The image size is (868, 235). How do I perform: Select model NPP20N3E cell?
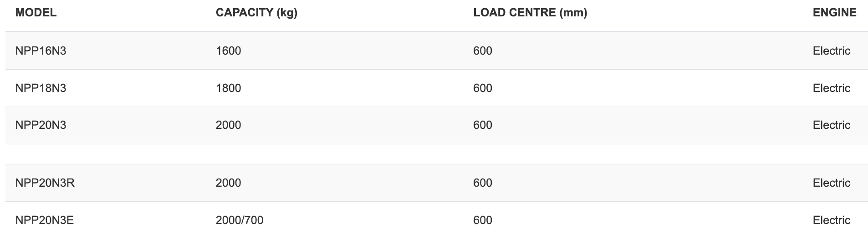pyautogui.click(x=45, y=220)
